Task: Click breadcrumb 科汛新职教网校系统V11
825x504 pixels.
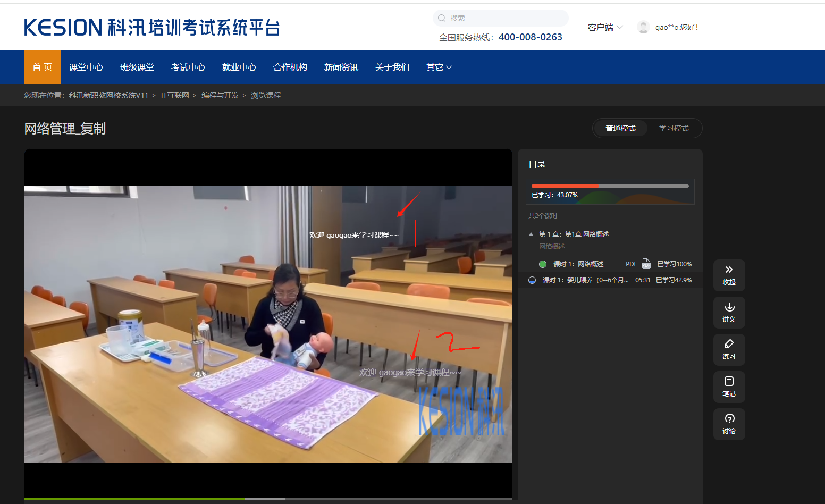Action: click(108, 95)
